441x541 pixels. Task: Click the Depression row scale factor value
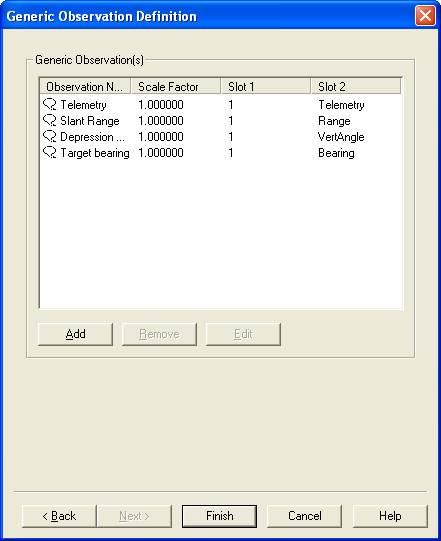161,137
